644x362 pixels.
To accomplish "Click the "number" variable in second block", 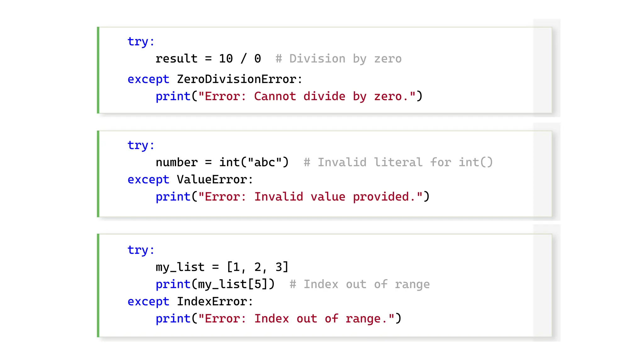I will 176,162.
